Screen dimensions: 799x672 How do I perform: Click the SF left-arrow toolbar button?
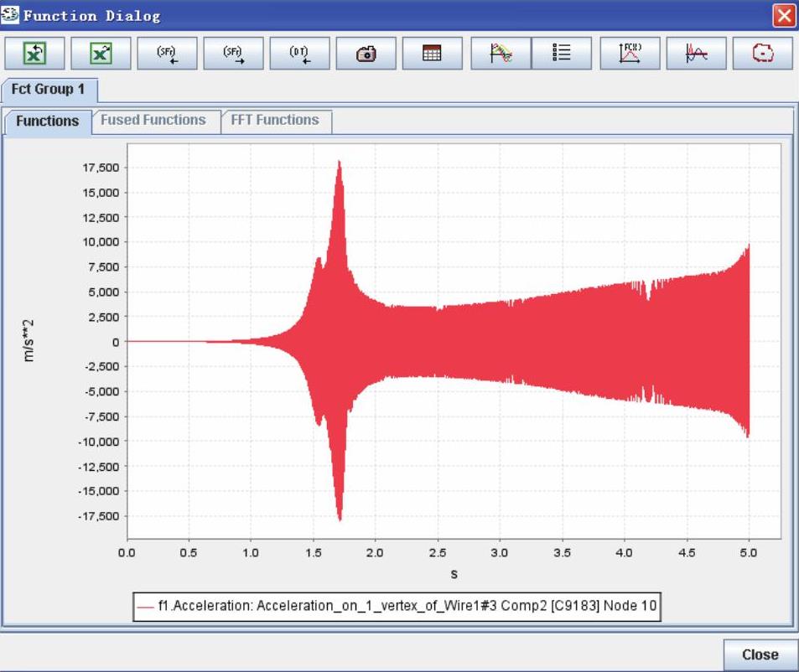coord(167,53)
